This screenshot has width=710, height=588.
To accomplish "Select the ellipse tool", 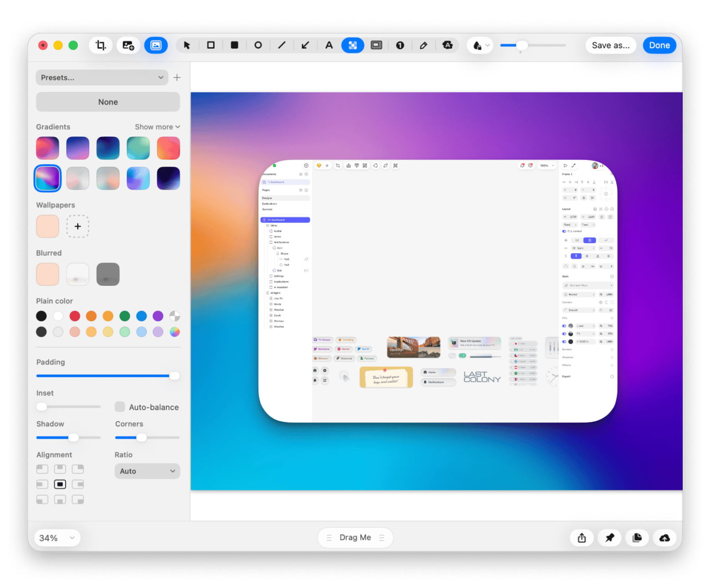I will pos(258,46).
